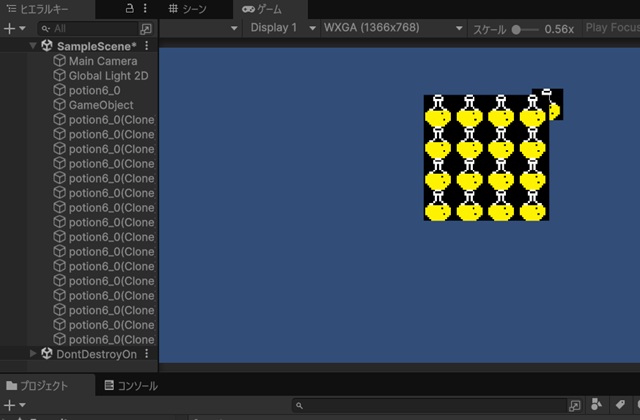Select Global Light 2D in hierarchy

pos(108,76)
